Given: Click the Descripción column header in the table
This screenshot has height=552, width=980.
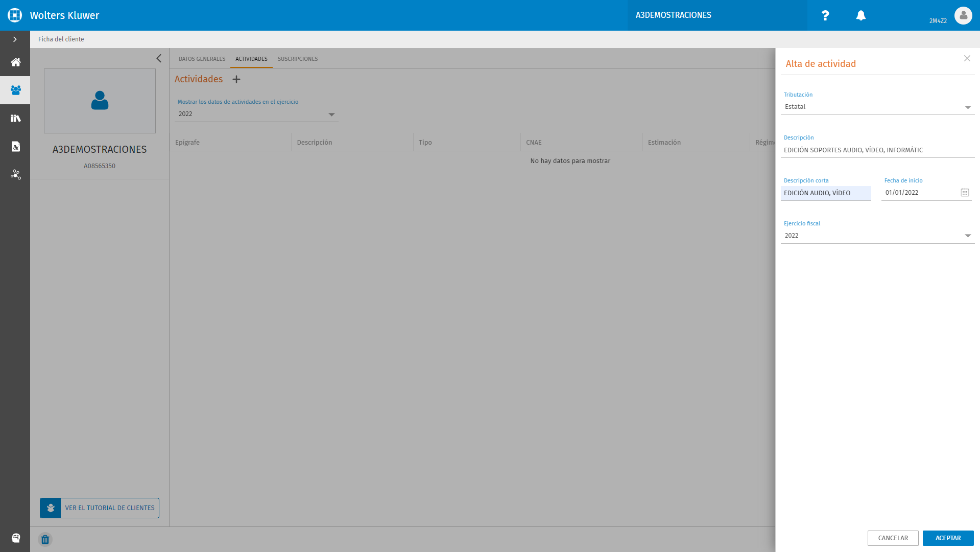Looking at the screenshot, I should coord(352,142).
